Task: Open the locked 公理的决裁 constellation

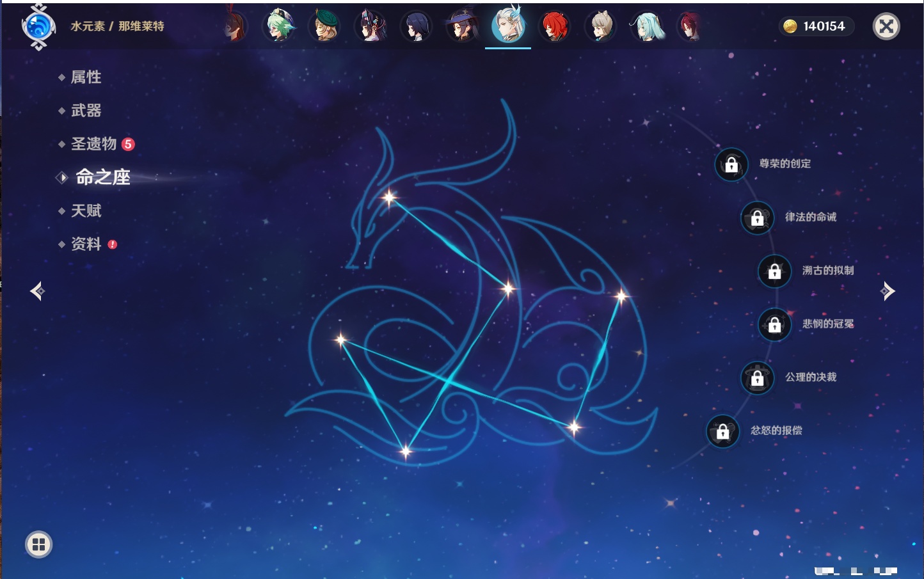Action: (x=758, y=377)
